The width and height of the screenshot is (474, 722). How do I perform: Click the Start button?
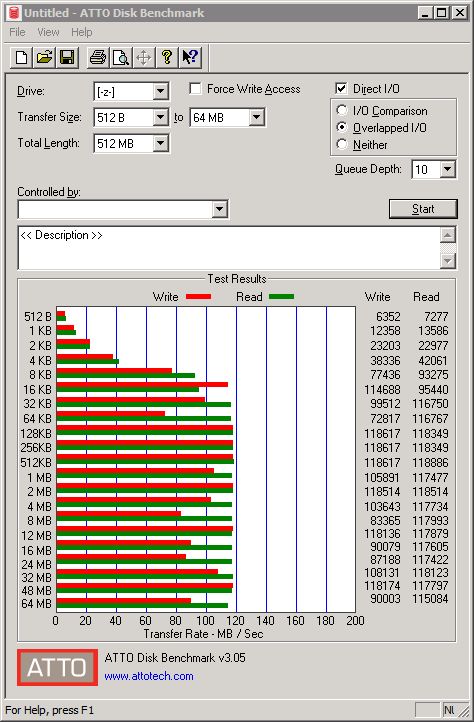click(x=423, y=209)
